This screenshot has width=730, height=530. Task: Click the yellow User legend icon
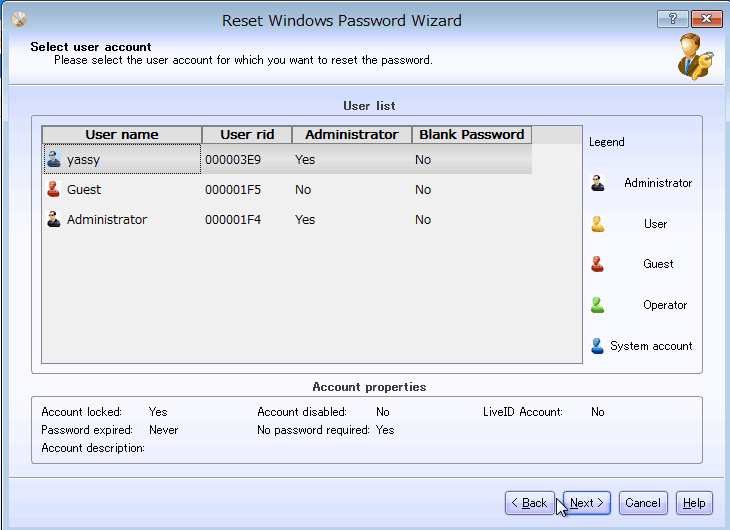[598, 224]
